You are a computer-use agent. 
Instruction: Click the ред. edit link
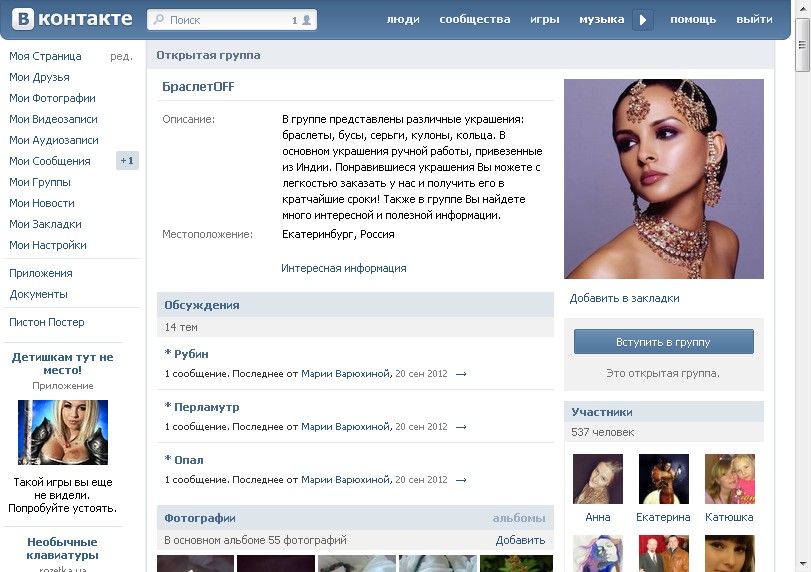click(122, 56)
